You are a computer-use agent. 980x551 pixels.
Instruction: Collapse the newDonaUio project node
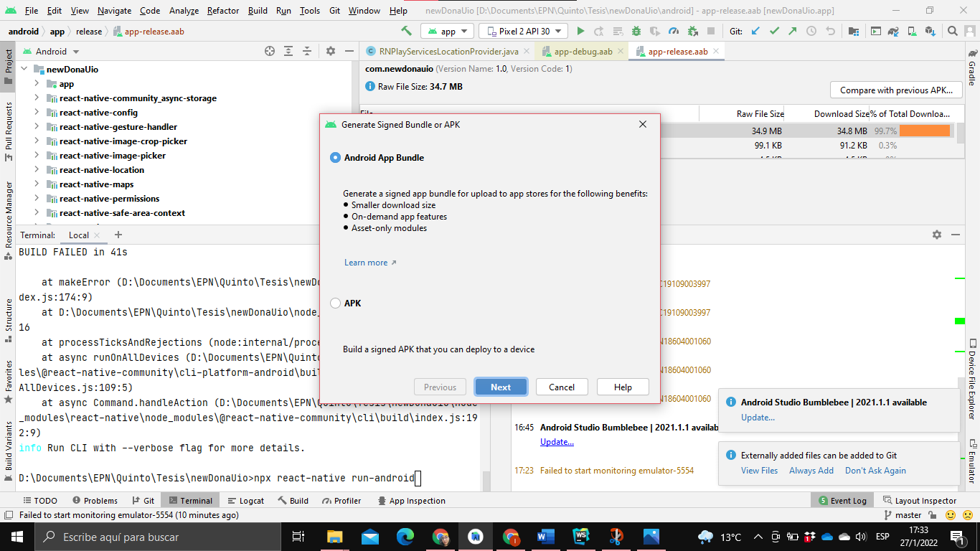click(x=24, y=69)
